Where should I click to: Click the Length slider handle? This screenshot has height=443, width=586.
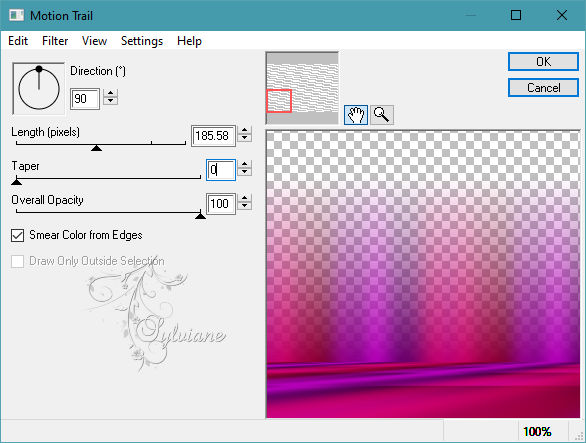click(x=96, y=148)
